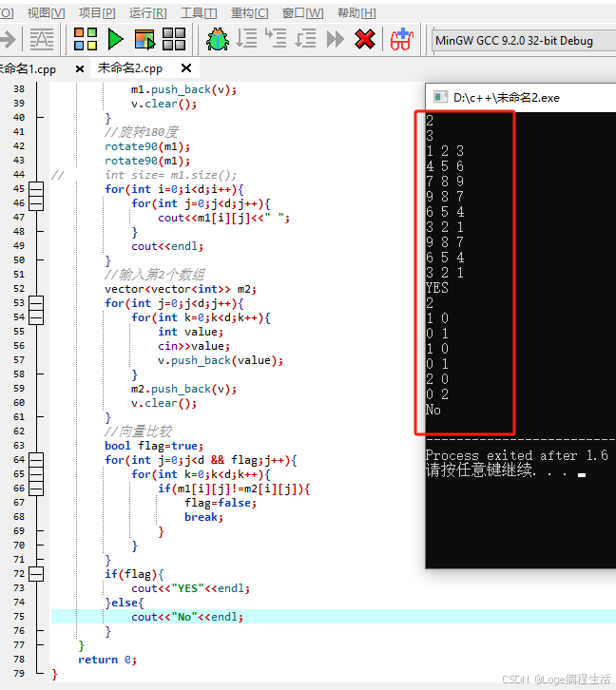The image size is (616, 690).
Task: Click the Continue double-arrow debug icon
Action: (336, 39)
